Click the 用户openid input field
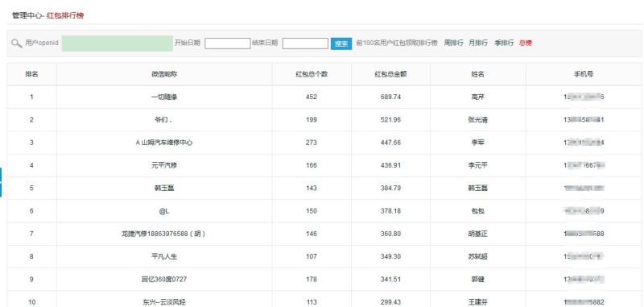Viewport: 644px width, 307px height. (x=117, y=44)
